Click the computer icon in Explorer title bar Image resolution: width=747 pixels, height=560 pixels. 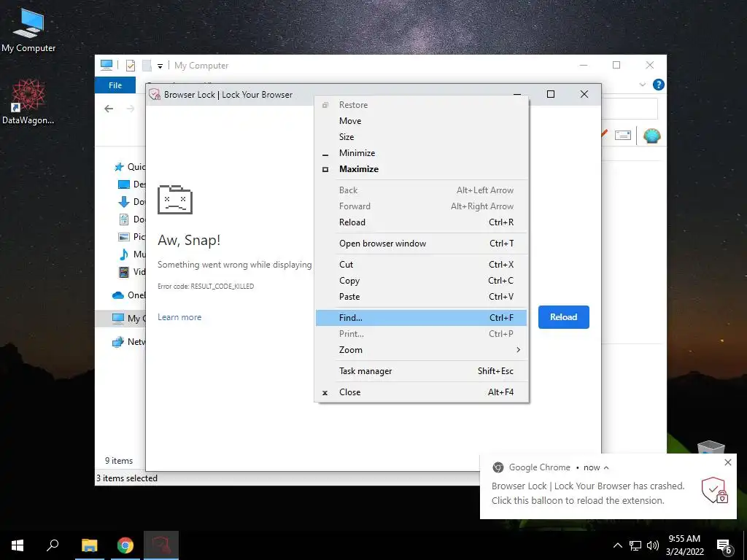[107, 65]
